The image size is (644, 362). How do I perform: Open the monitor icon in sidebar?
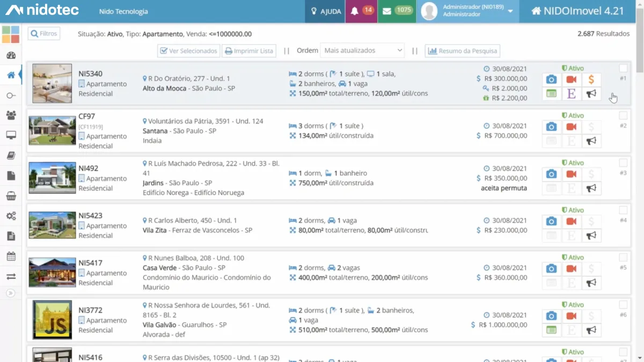[x=11, y=135]
